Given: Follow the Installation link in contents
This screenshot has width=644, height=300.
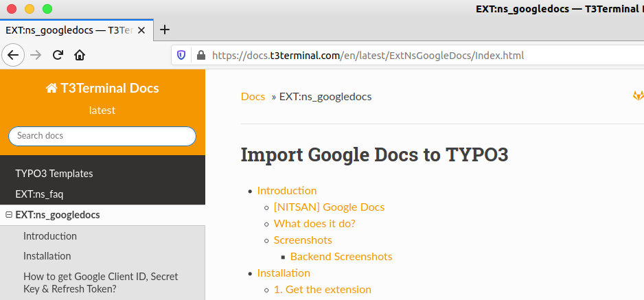Looking at the screenshot, I should 284,273.
